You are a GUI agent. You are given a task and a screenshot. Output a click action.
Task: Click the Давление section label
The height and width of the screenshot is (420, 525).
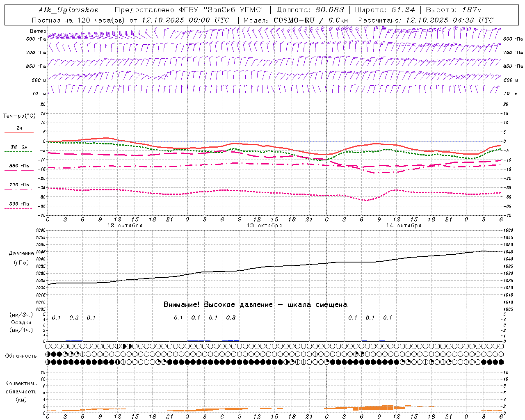pos(21,253)
